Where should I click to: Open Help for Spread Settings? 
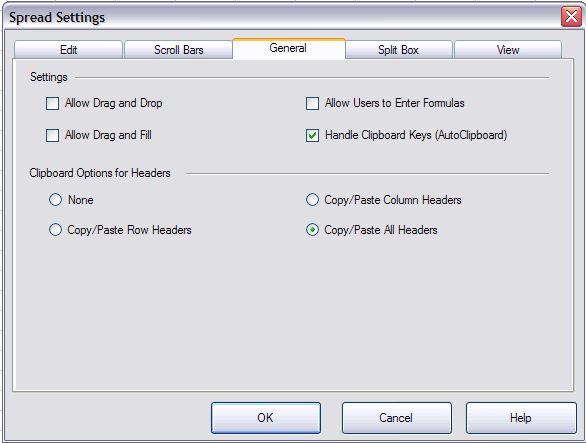point(521,418)
